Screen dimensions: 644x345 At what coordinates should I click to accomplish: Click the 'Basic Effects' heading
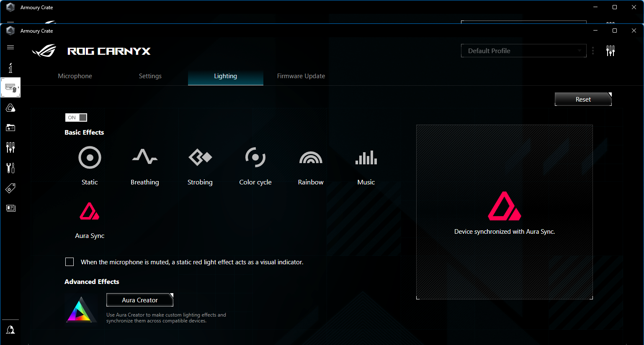[84, 132]
